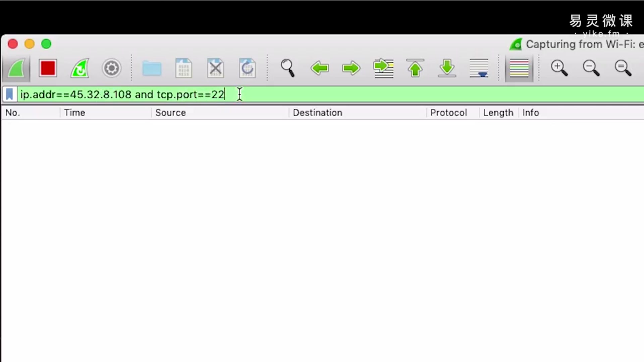Save the capture file

pos(183,68)
